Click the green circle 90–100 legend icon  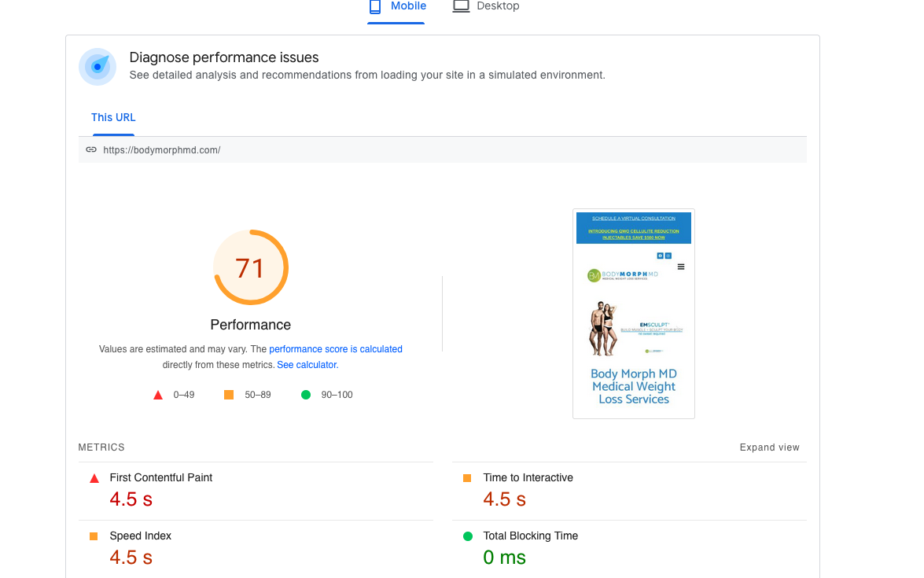[306, 395]
